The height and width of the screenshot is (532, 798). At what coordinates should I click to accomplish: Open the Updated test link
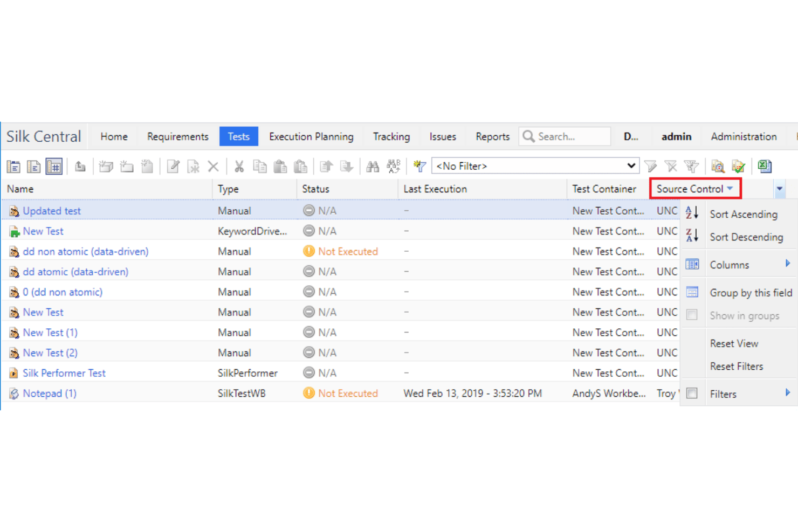click(x=52, y=211)
